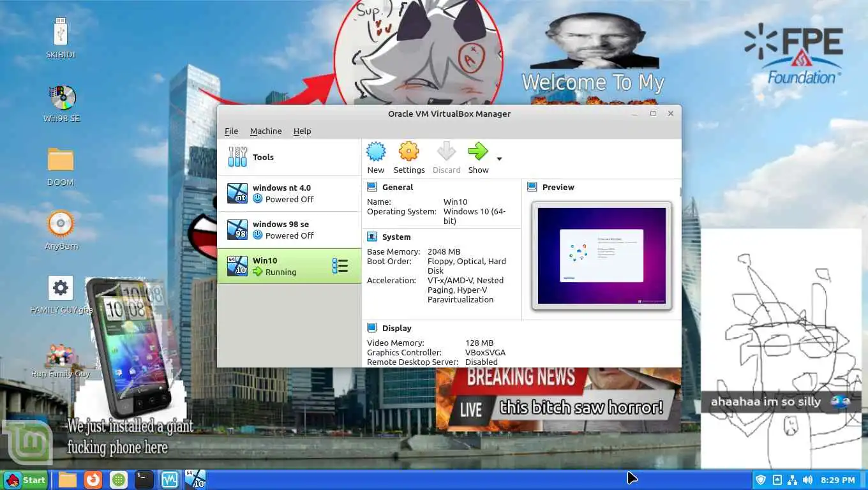Click the shield icon in system tray
This screenshot has width=868, height=490.
tap(760, 480)
